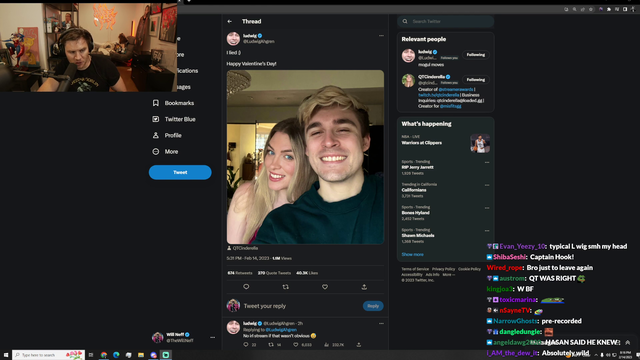The height and width of the screenshot is (360, 640).
Task: Click the share icon under the main tweet
Action: (x=364, y=287)
